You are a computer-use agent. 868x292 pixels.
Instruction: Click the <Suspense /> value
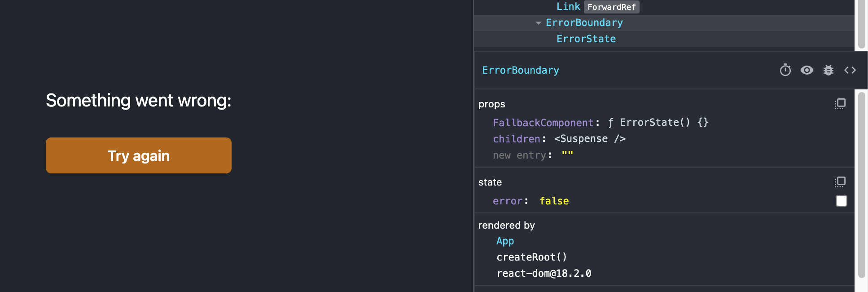590,139
